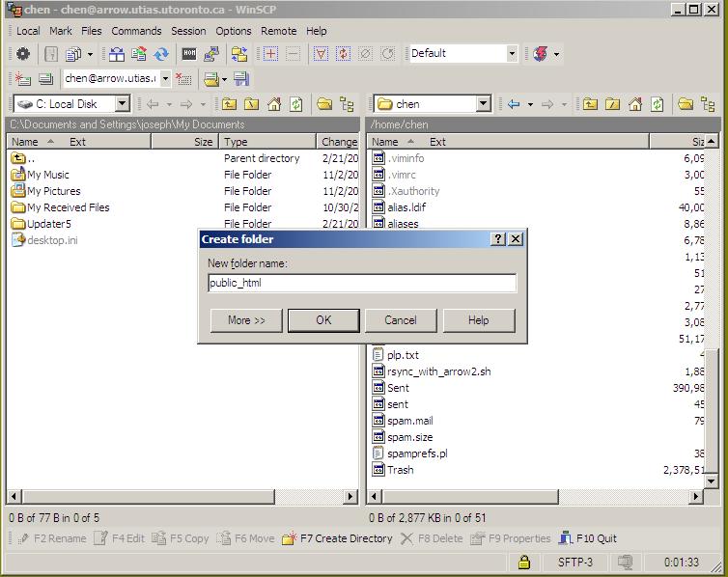Show remote directory tree icon
Screen dimensions: 728x577
708,104
